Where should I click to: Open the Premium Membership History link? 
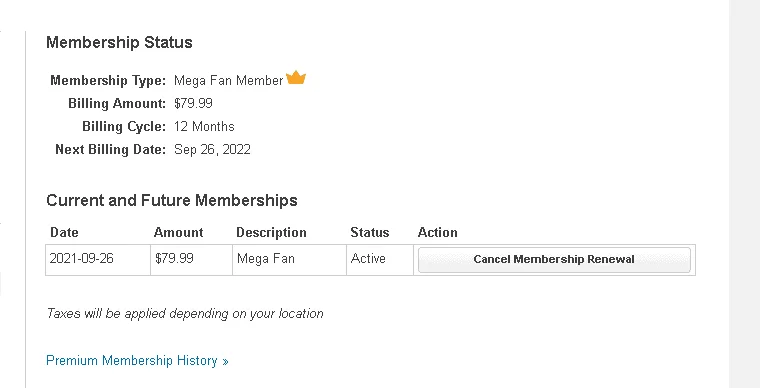pos(137,360)
